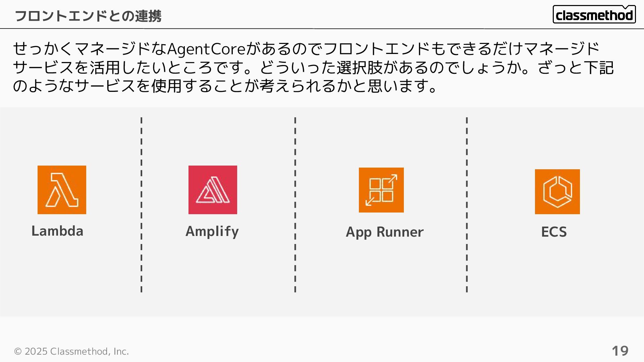Screen dimensions: 644x362
Task: Click the classmethod logo
Action: [x=594, y=14]
